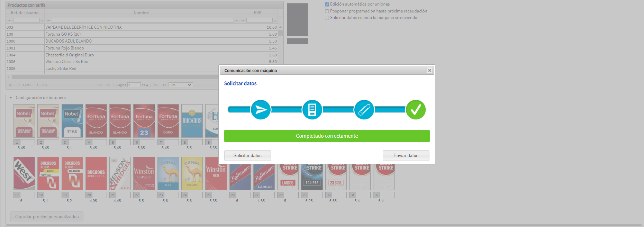Open the PVP filter operator
This screenshot has height=227, width=644.
243,20
